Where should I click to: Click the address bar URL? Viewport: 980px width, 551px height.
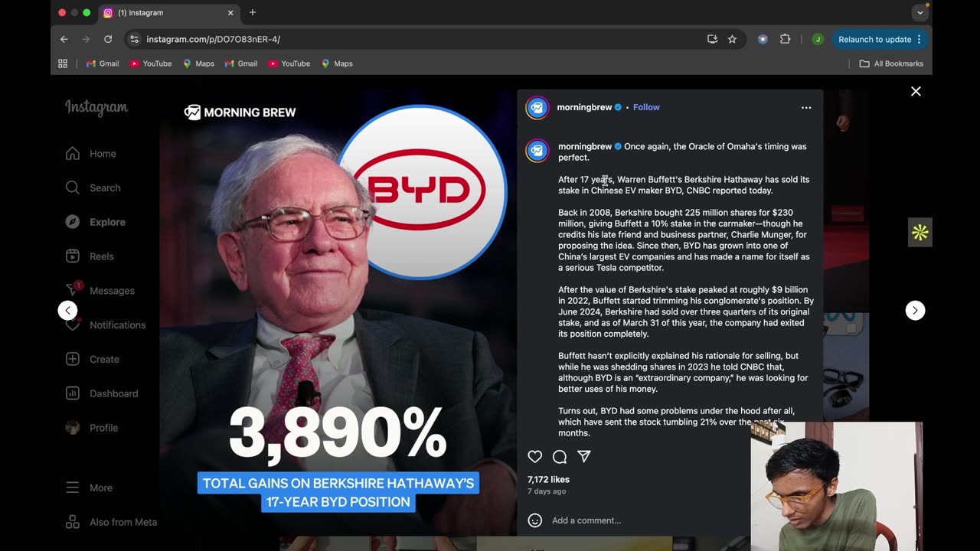tap(213, 39)
